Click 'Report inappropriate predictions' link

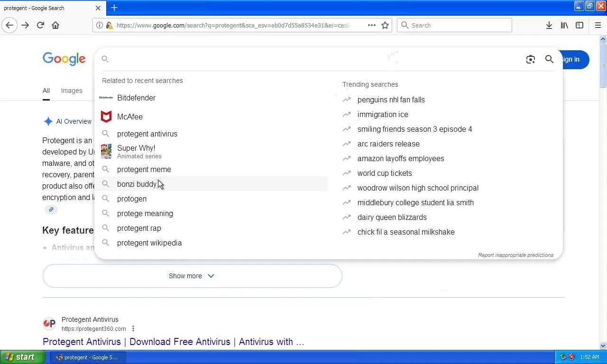pyautogui.click(x=515, y=255)
